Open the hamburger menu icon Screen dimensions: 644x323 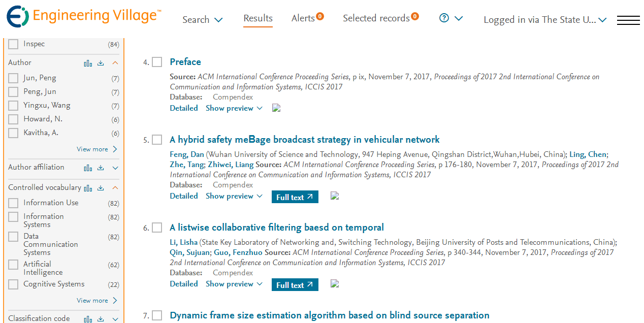[628, 20]
